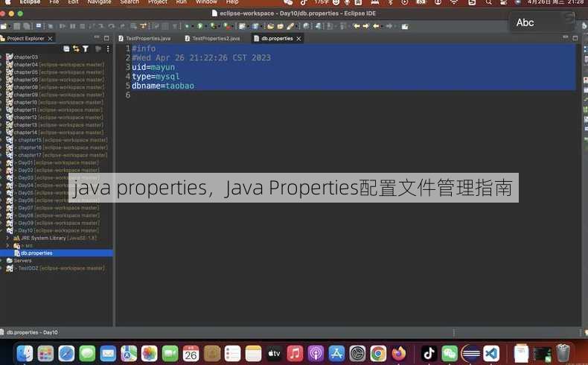The width and height of the screenshot is (588, 365).
Task: Click the Pin Editor toolbar icon
Action: coord(405,26)
